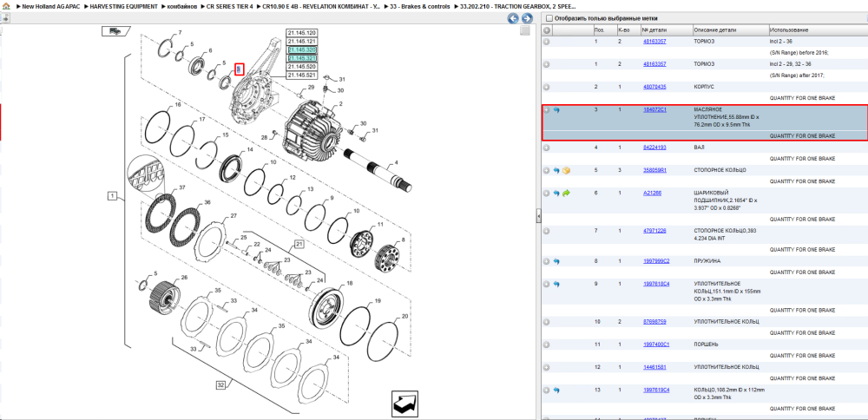Viewport: 868px width, 420px height.
Task: Click description 'ПОРШЕНЬ' in parts list
Action: [706, 345]
